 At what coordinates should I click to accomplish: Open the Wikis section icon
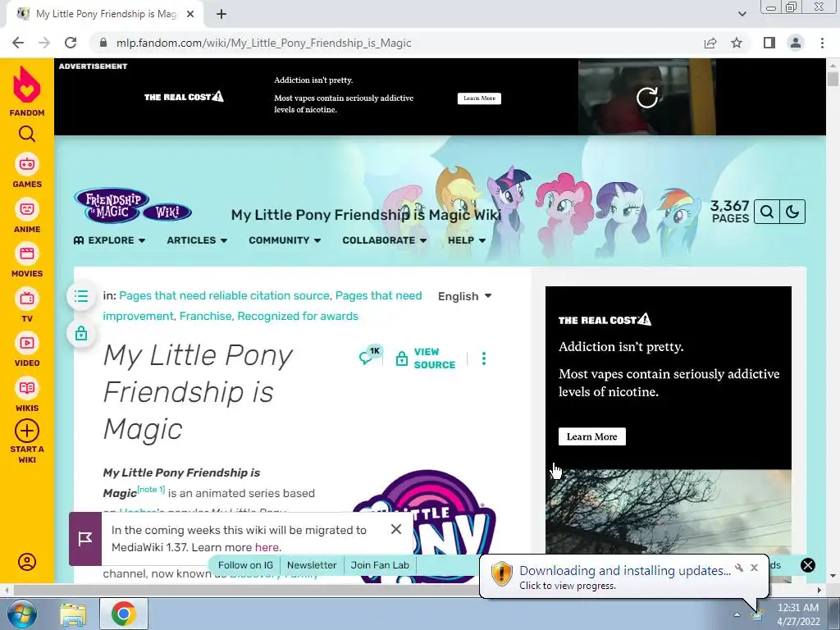27,388
